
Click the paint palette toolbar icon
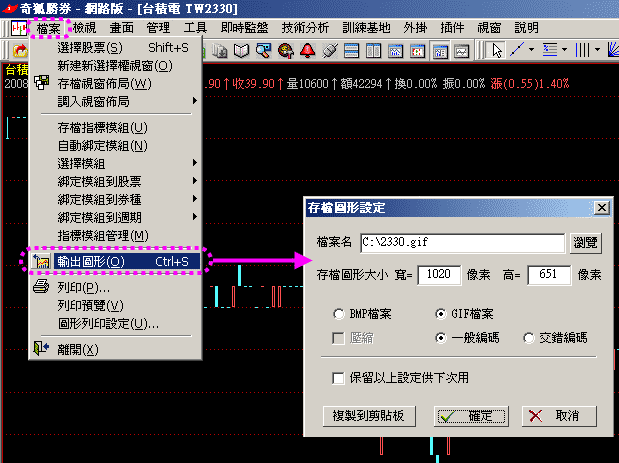tap(285, 49)
